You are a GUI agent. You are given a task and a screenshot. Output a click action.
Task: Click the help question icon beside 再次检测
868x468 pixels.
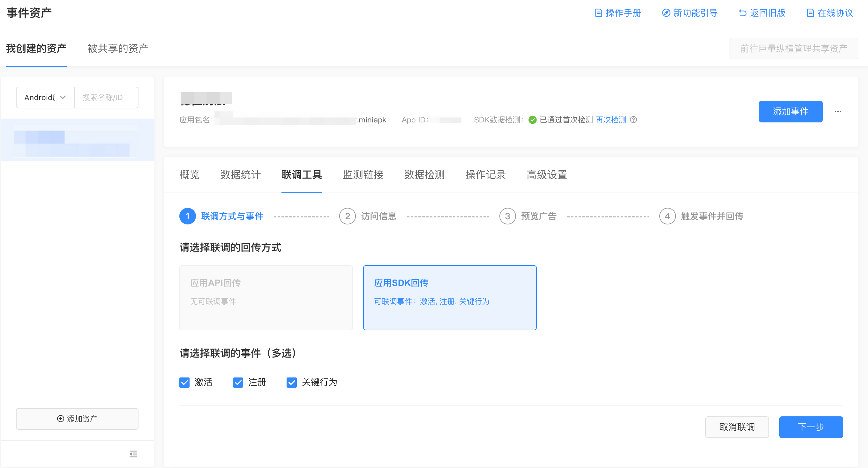click(x=633, y=120)
